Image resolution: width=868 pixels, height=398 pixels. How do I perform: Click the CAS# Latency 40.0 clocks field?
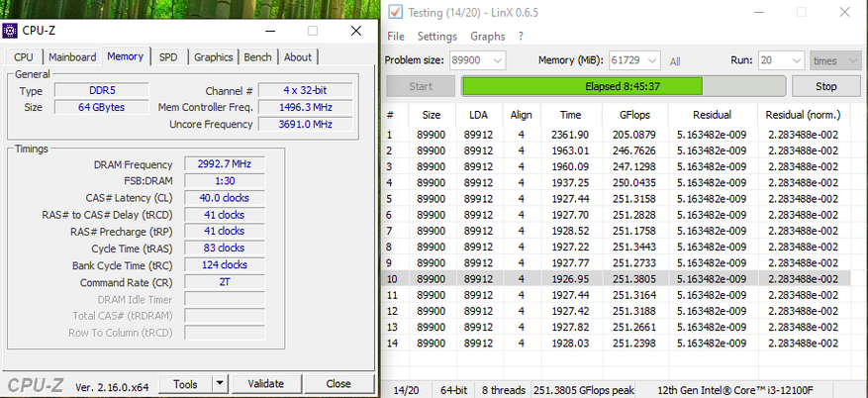click(225, 198)
